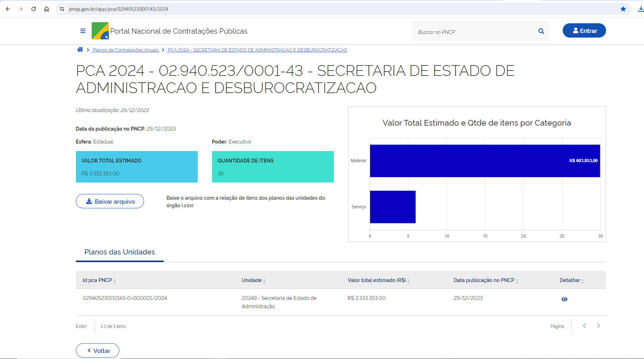This screenshot has width=644, height=359.
Task: Click the 'Exibir:' label below the table
Action: pyautogui.click(x=81, y=326)
